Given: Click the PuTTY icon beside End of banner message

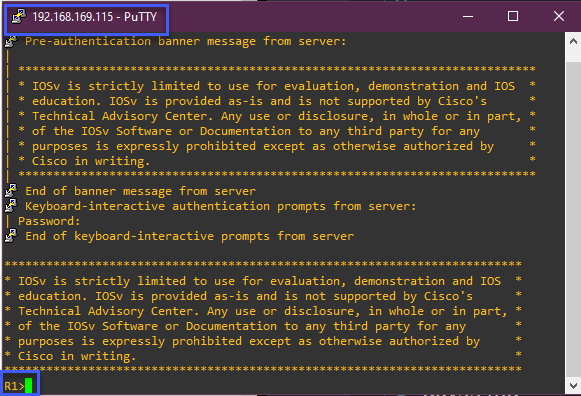Looking at the screenshot, I should (11, 190).
